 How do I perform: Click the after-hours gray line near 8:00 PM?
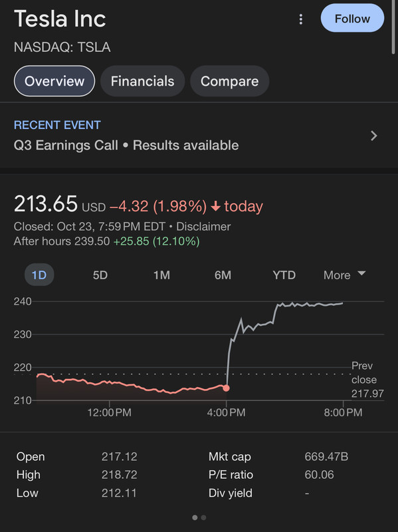point(339,304)
